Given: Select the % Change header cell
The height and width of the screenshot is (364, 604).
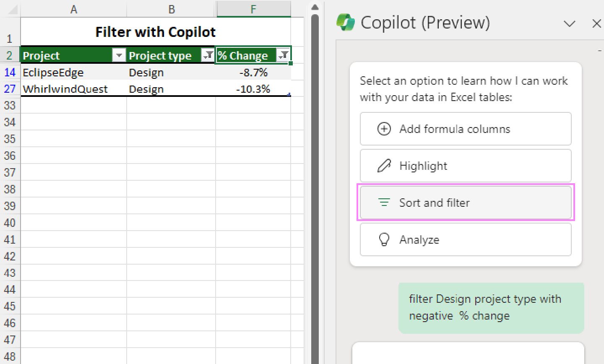Looking at the screenshot, I should coord(253,55).
